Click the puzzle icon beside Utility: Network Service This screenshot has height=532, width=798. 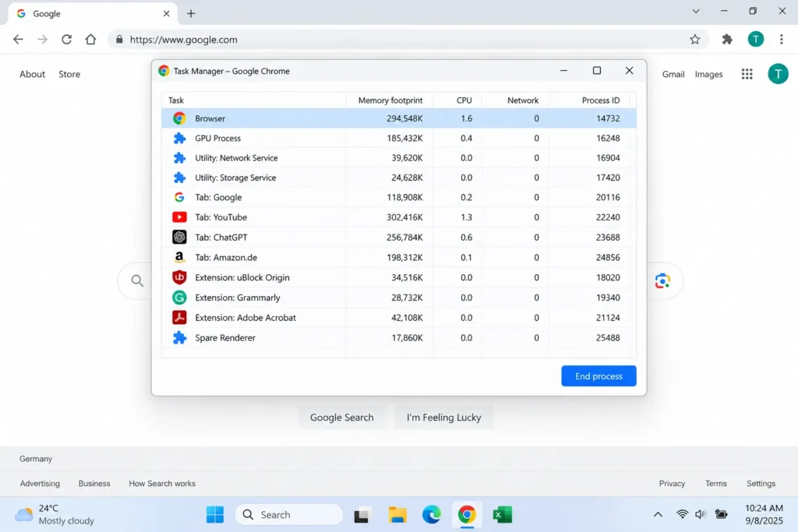point(179,158)
